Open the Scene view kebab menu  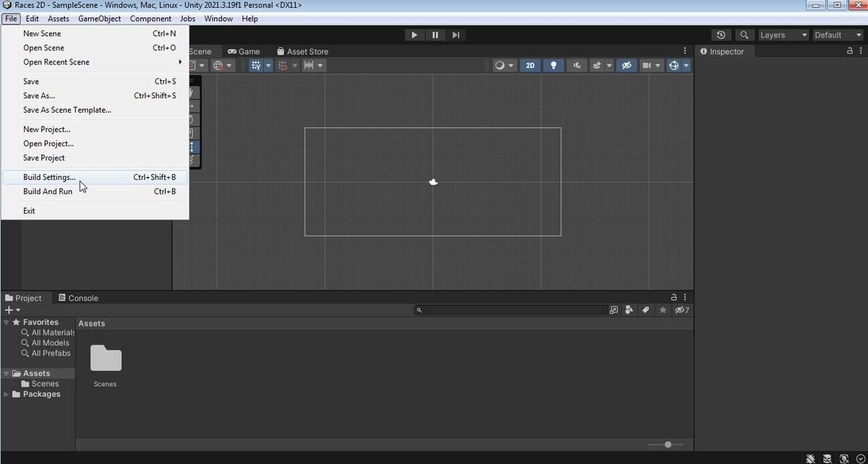click(x=685, y=51)
